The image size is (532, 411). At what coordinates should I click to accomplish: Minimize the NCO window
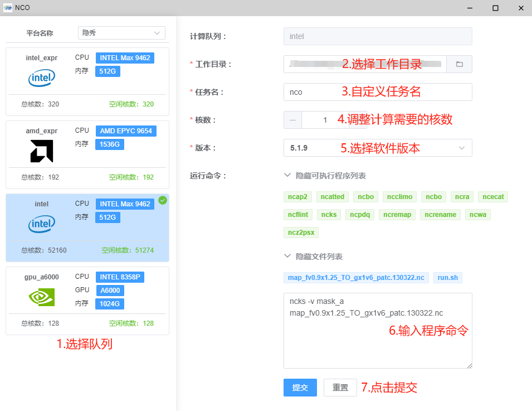tap(470, 8)
